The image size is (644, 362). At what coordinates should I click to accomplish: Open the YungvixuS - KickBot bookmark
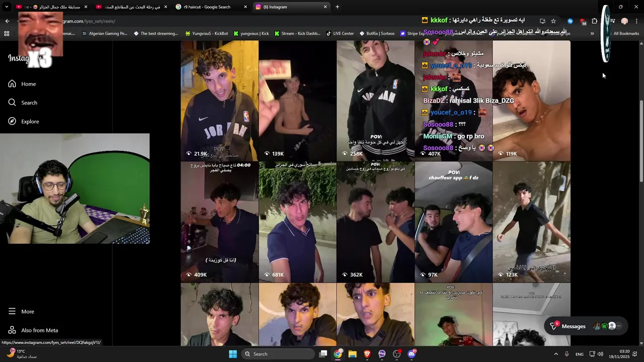[206, 34]
